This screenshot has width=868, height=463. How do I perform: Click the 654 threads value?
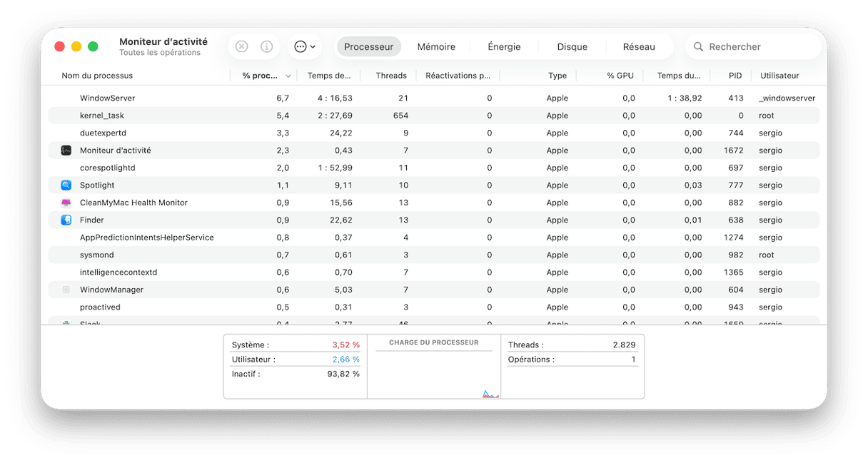(x=400, y=116)
